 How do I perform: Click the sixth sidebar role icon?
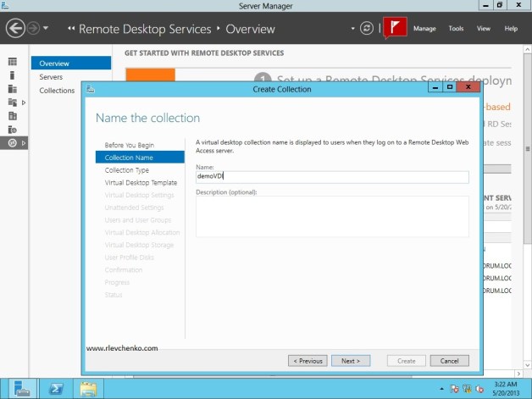13,130
